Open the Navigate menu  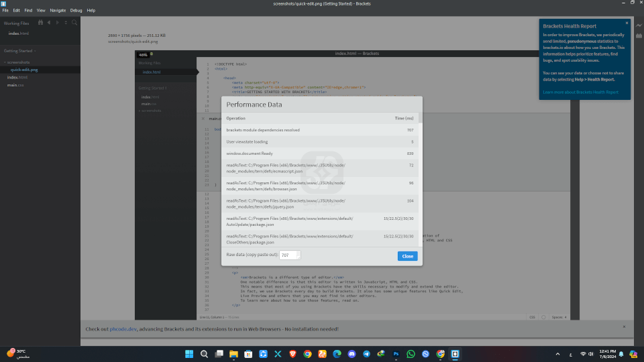[58, 11]
